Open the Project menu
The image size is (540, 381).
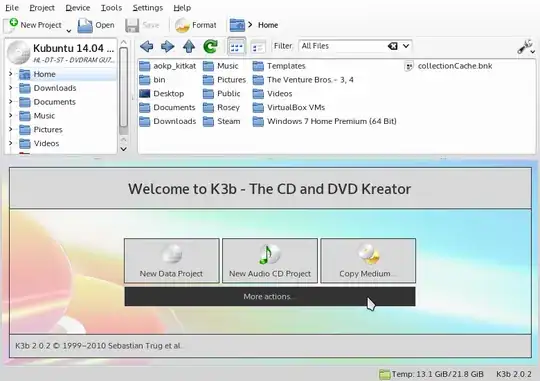[42, 8]
